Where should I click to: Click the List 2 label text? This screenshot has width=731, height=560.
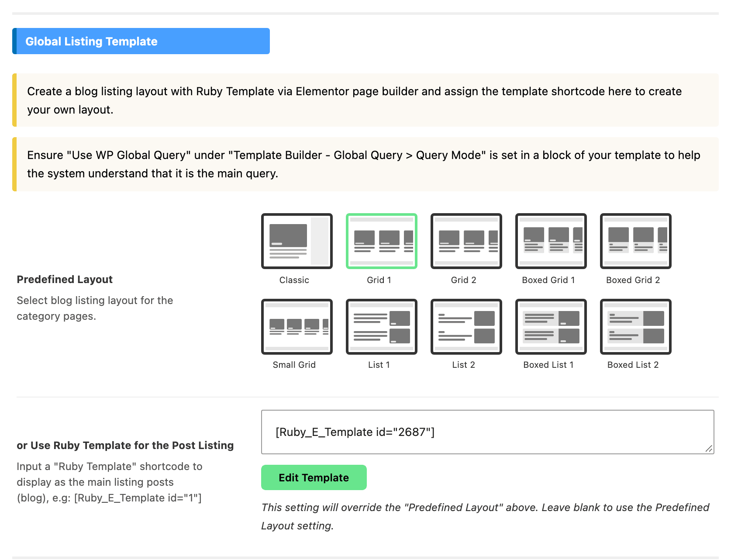point(463,365)
